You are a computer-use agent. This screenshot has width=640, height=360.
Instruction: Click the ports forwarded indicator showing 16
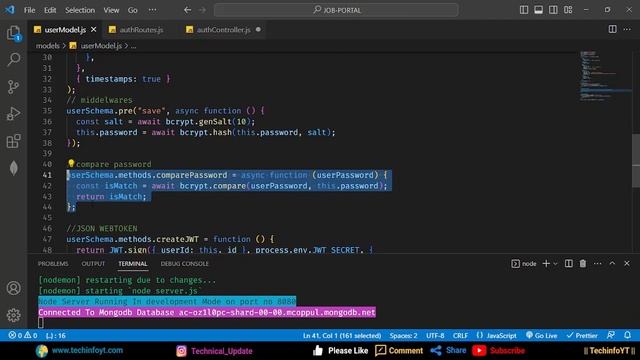[x=56, y=336]
